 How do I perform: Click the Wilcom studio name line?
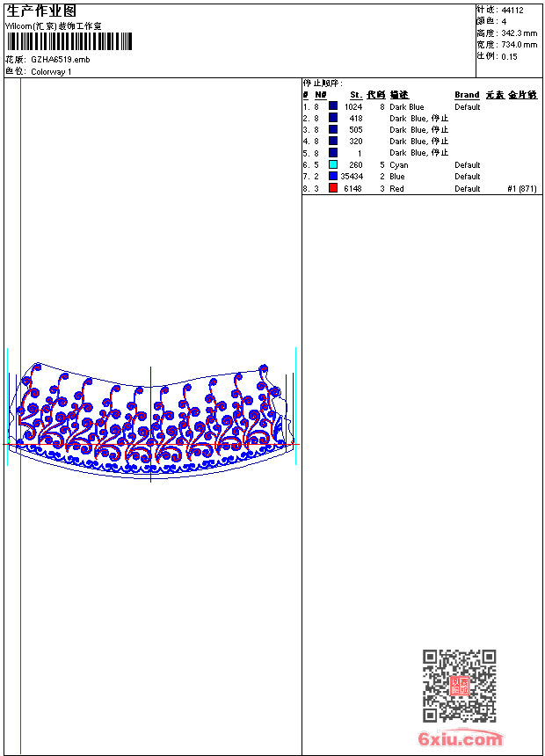[54, 26]
